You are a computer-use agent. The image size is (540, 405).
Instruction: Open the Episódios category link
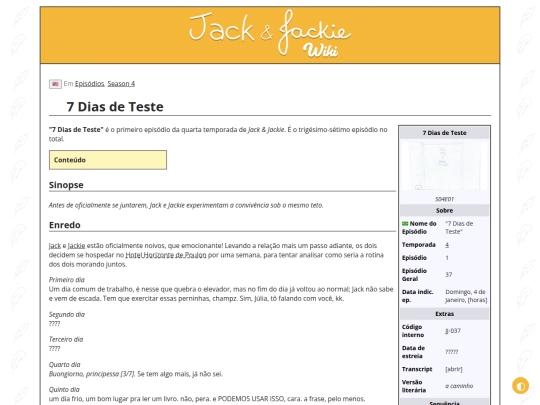tap(90, 84)
